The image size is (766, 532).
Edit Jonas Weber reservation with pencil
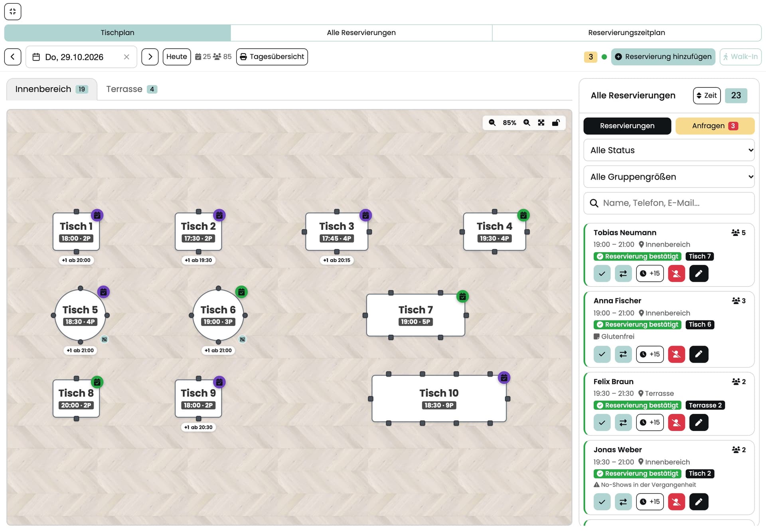point(699,502)
